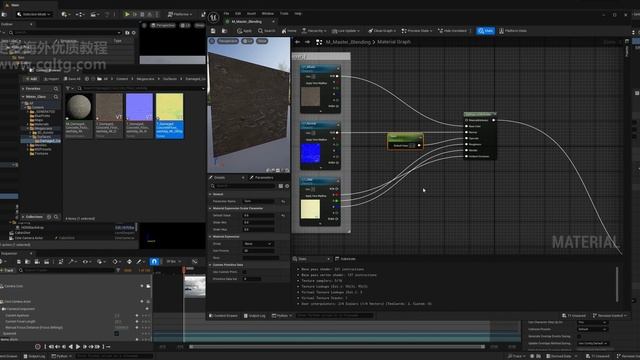This screenshot has height=360, width=640.
Task: Click the light yellow texture preview on bottom node
Action: click(310, 209)
